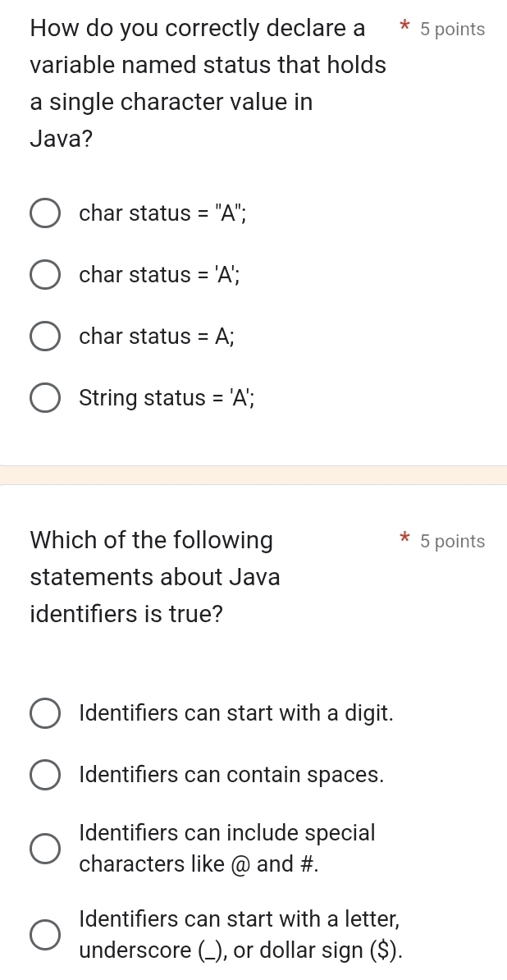Click the "5 points" label on the first question
The height and width of the screenshot is (980, 507).
click(x=451, y=29)
